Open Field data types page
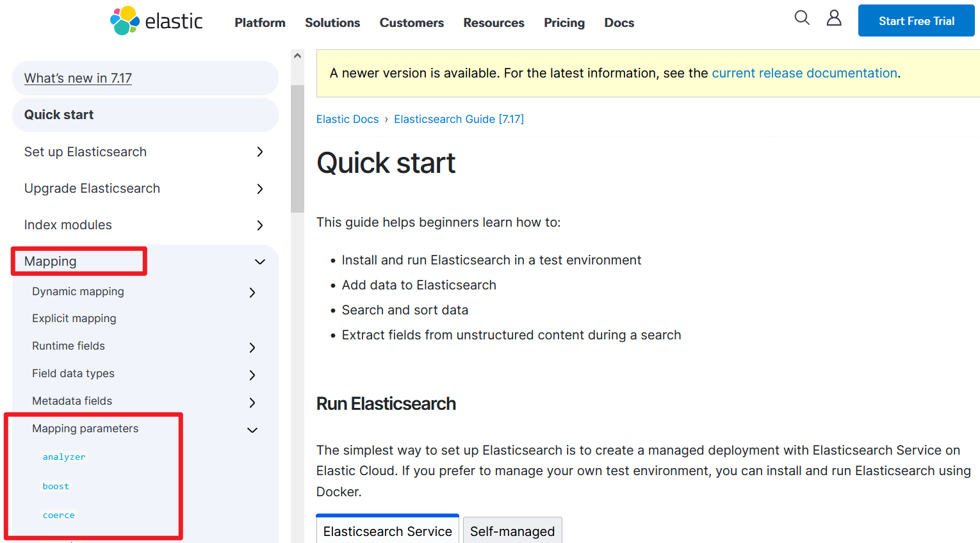 tap(73, 373)
